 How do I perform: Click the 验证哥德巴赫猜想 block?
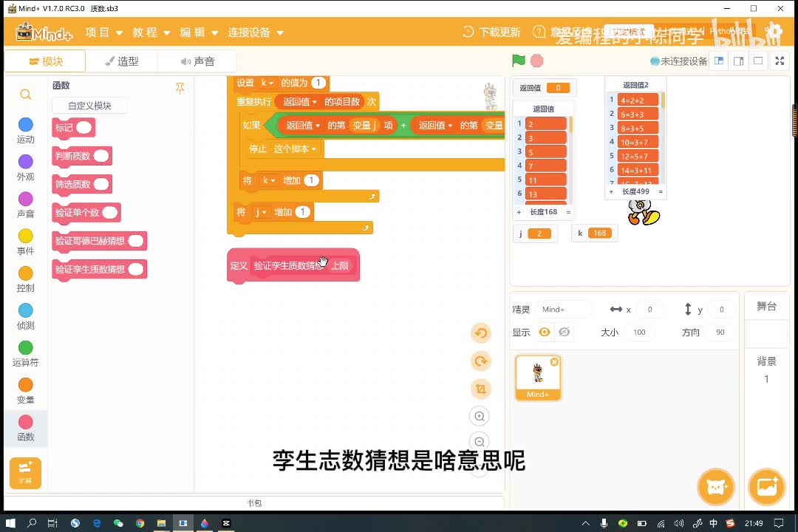point(99,241)
